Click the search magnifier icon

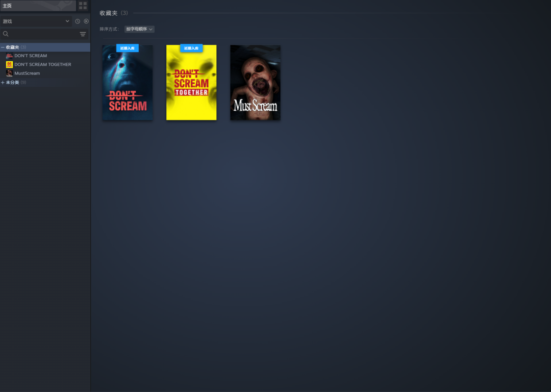coord(6,34)
